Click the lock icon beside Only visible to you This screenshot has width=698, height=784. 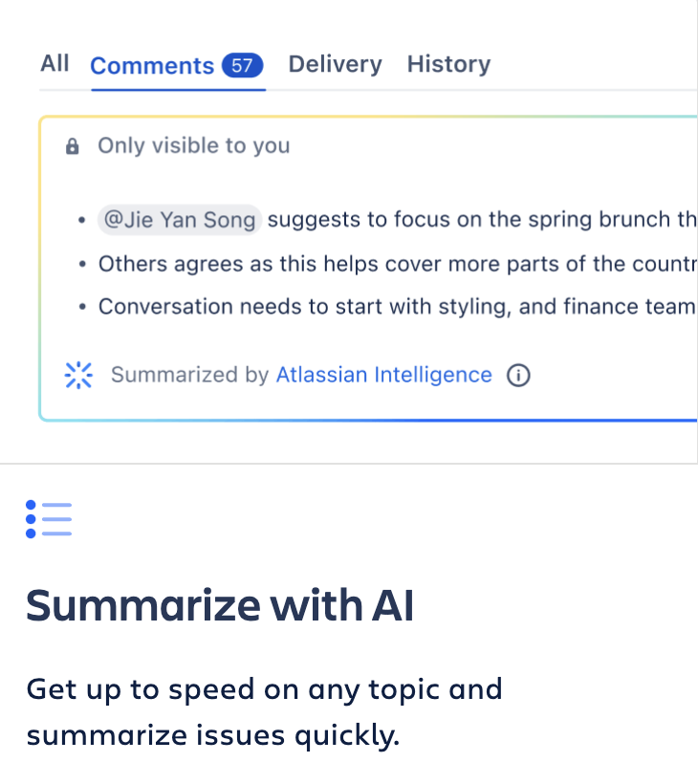pyautogui.click(x=72, y=147)
